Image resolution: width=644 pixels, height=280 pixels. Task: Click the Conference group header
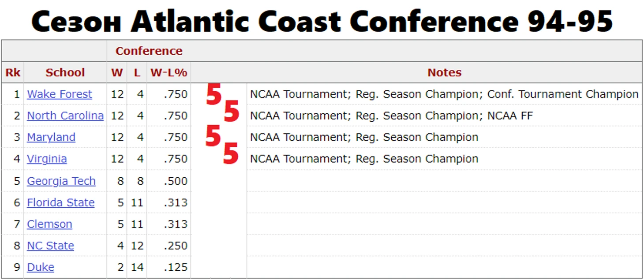point(149,51)
